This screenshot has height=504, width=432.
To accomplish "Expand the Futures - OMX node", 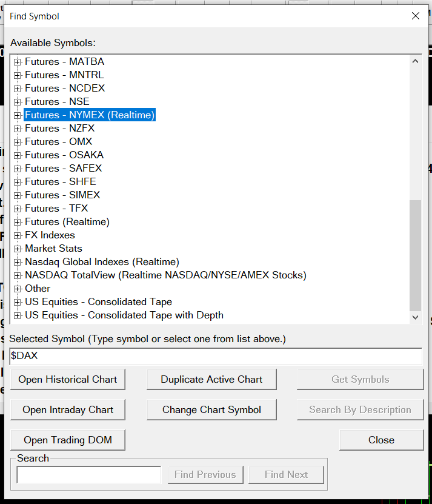I will click(18, 142).
